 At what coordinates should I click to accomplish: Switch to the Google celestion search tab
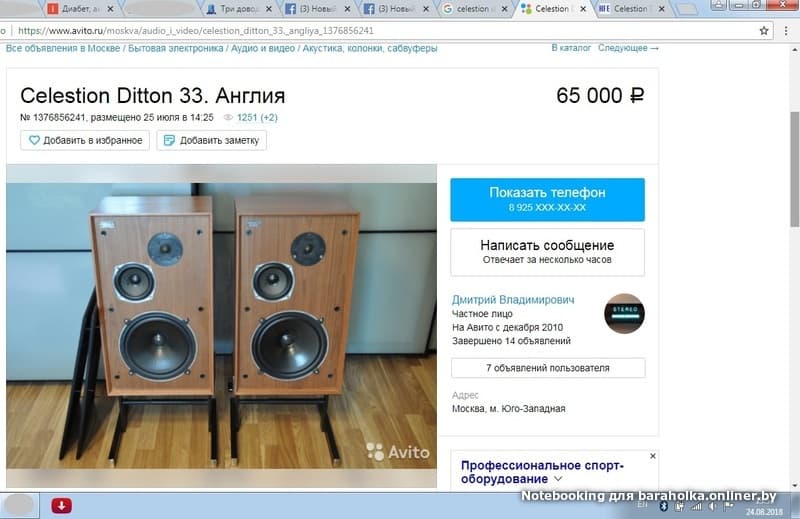pyautogui.click(x=474, y=9)
